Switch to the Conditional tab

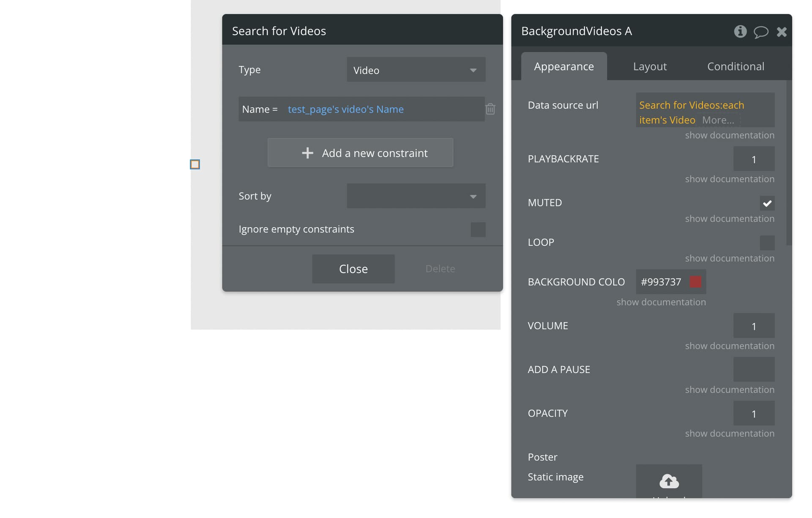[735, 66]
